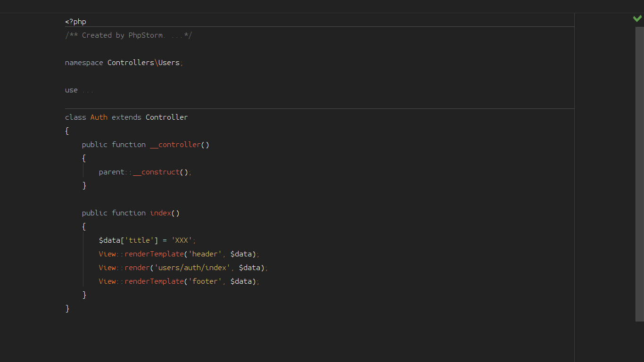Place cursor on the <?php opening tag

tap(75, 22)
